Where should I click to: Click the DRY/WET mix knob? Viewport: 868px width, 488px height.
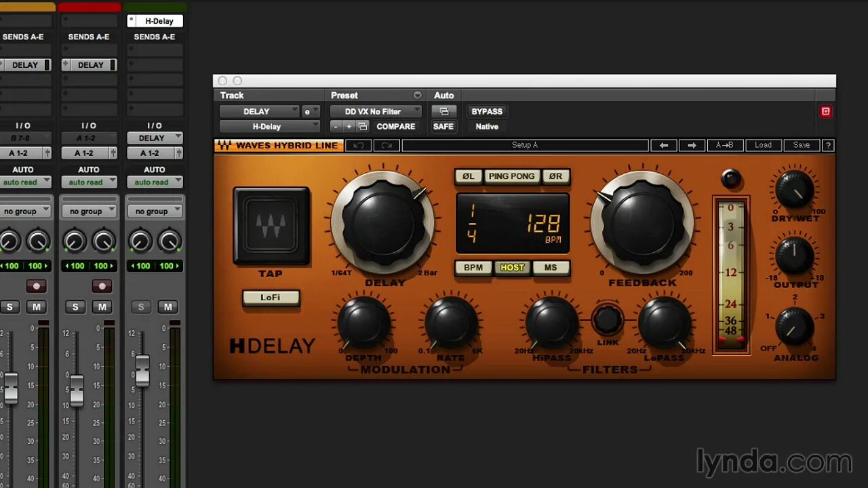[x=795, y=189]
